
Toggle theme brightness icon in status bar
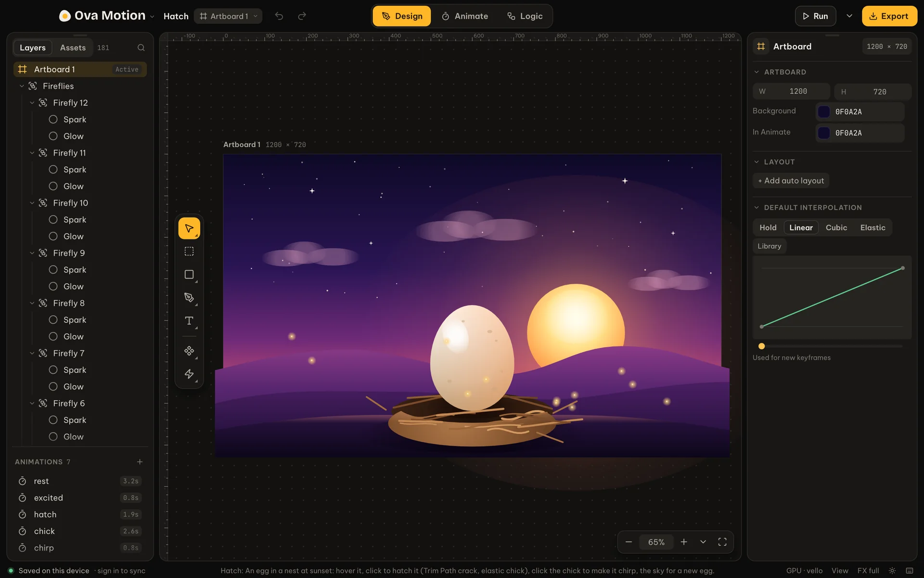pos(892,571)
